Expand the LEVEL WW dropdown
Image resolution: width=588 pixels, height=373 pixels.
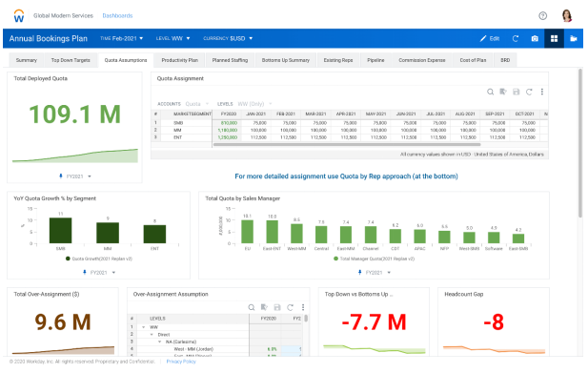pyautogui.click(x=172, y=39)
